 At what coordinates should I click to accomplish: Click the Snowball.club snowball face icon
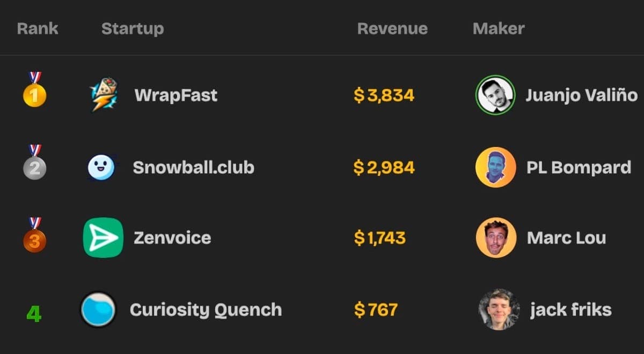[x=101, y=167]
